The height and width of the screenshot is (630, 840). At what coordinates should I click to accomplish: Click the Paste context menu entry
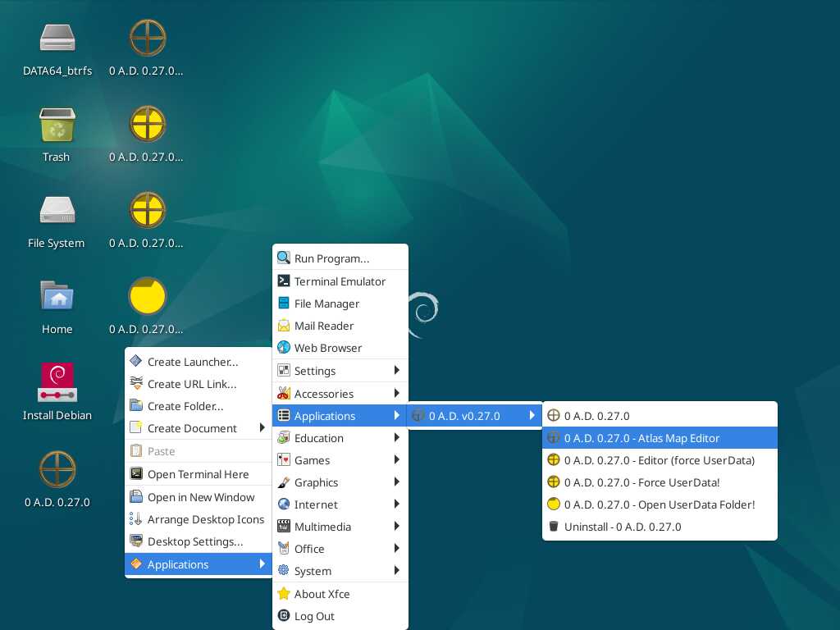[x=199, y=451]
